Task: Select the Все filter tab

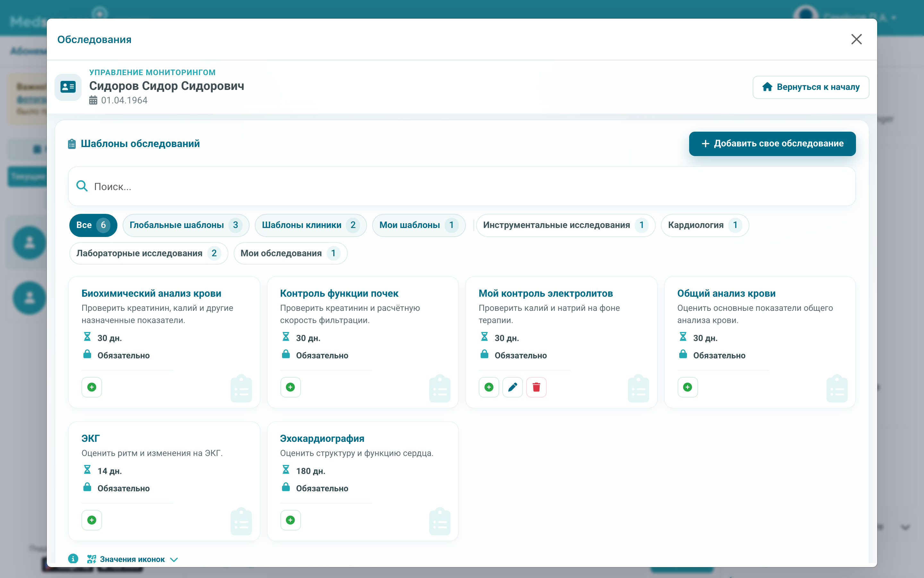Action: coord(93,225)
